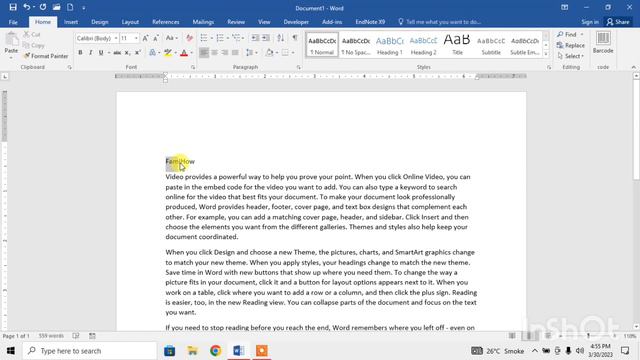The image size is (640, 360).
Task: Open Text Effects icon
Action: [x=152, y=53]
